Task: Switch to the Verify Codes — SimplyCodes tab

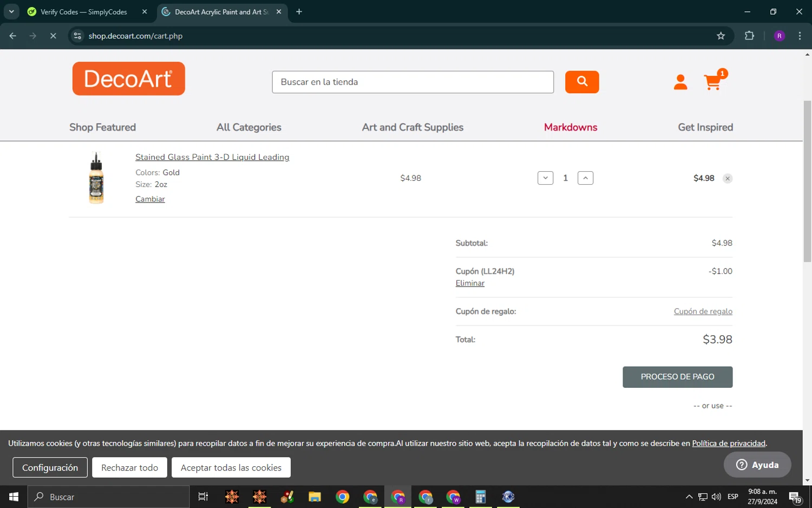Action: click(x=84, y=12)
